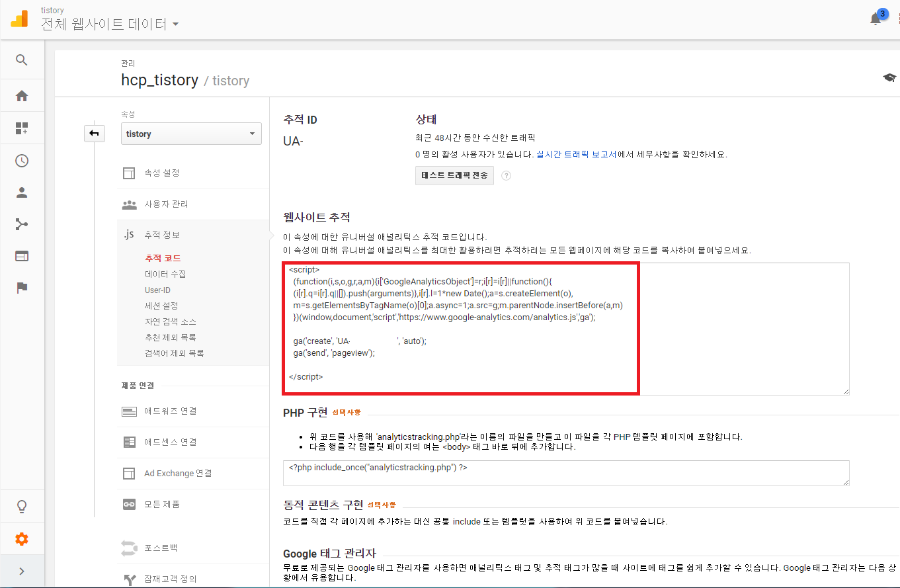900x588 pixels.
Task: Go to Home icon in sidebar
Action: click(22, 96)
